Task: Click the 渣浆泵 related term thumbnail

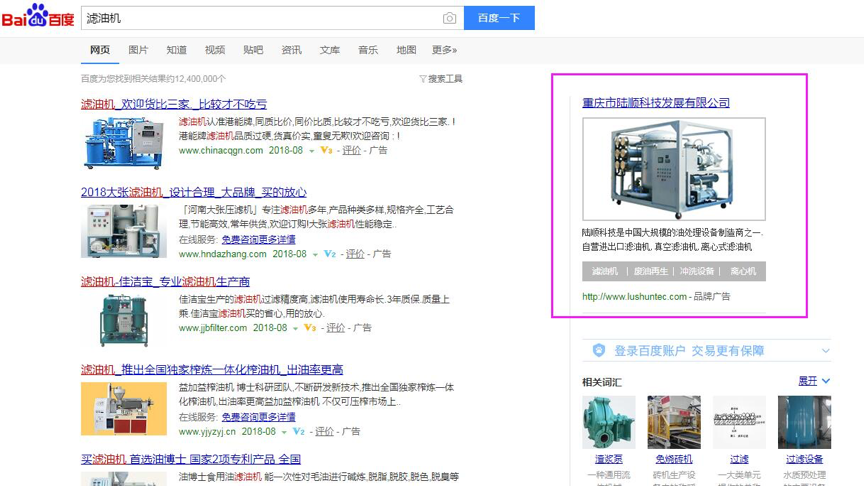Action: pyautogui.click(x=608, y=422)
